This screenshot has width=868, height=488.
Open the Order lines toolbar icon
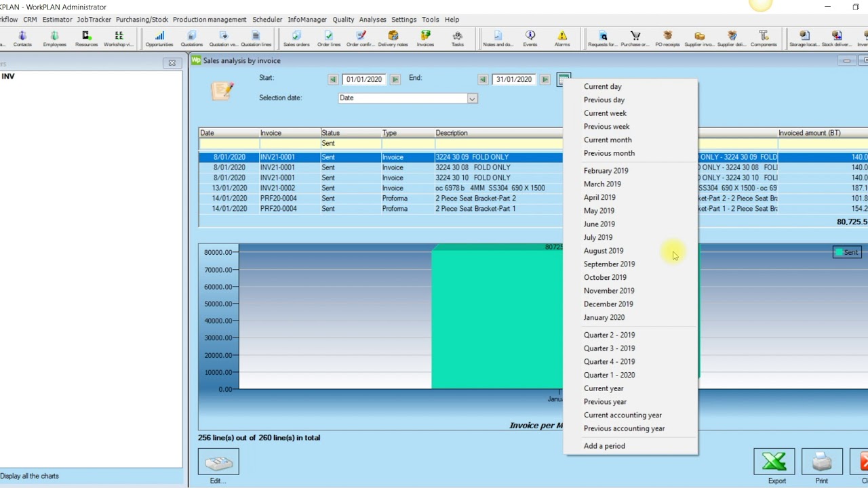pos(329,39)
